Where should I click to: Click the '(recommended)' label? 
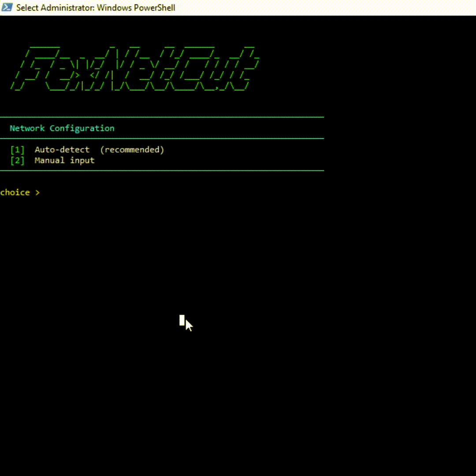pyautogui.click(x=132, y=150)
